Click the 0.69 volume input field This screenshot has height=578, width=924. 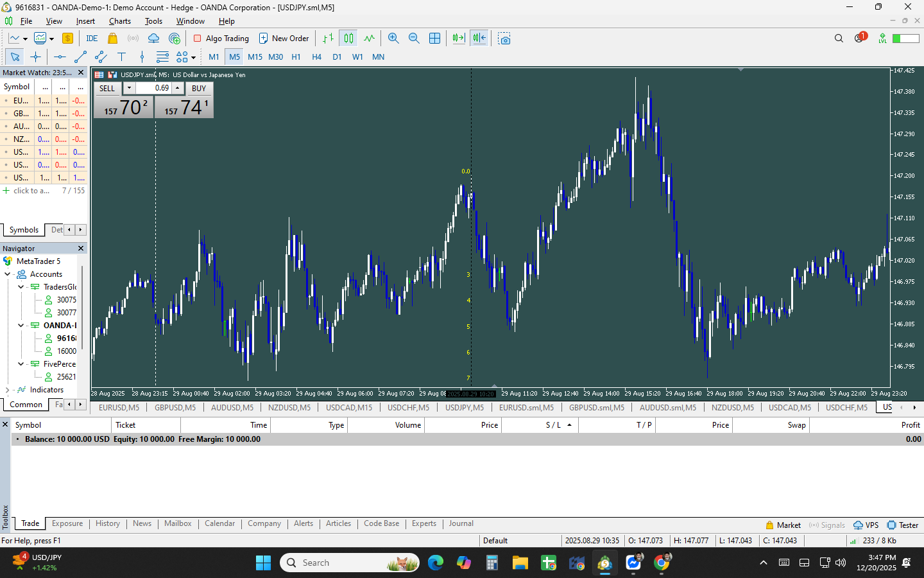[x=153, y=88]
